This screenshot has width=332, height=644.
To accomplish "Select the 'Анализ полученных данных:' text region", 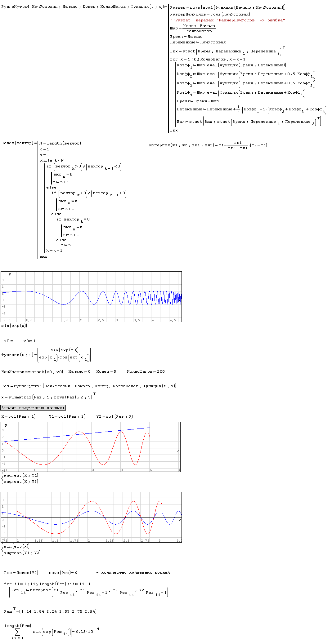I will point(33,408).
